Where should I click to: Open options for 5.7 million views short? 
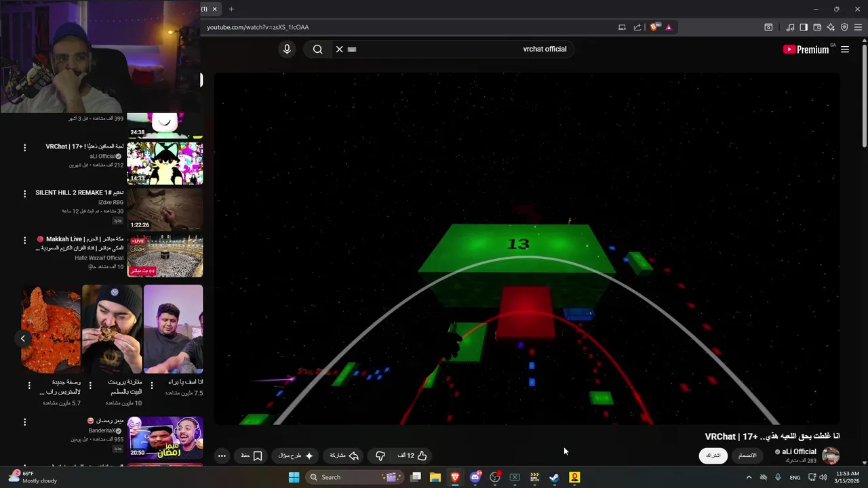[29, 385]
